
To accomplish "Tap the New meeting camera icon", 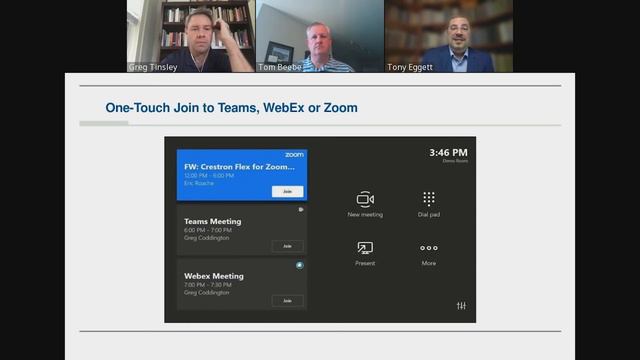I will (365, 199).
